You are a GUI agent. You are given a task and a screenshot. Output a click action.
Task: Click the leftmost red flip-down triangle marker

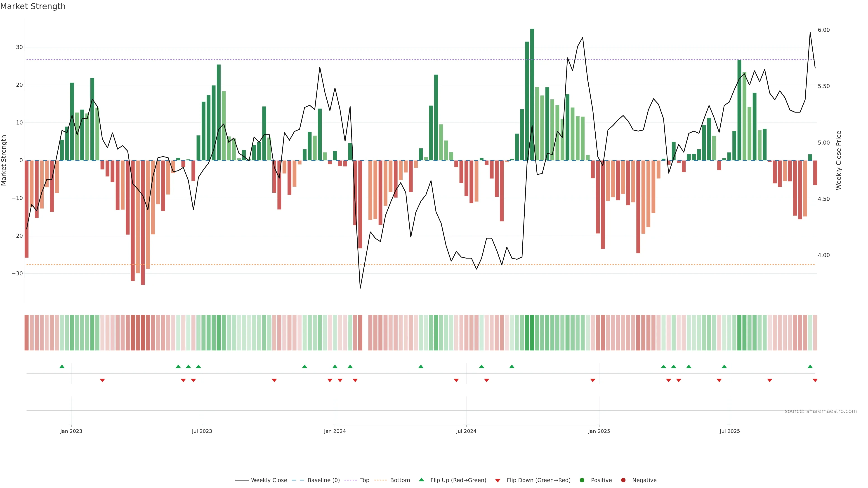click(x=102, y=380)
